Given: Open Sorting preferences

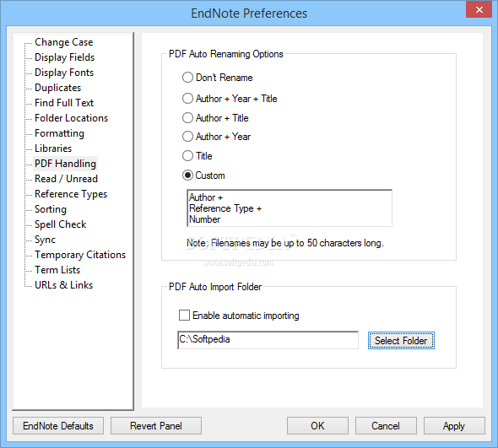Looking at the screenshot, I should [51, 209].
